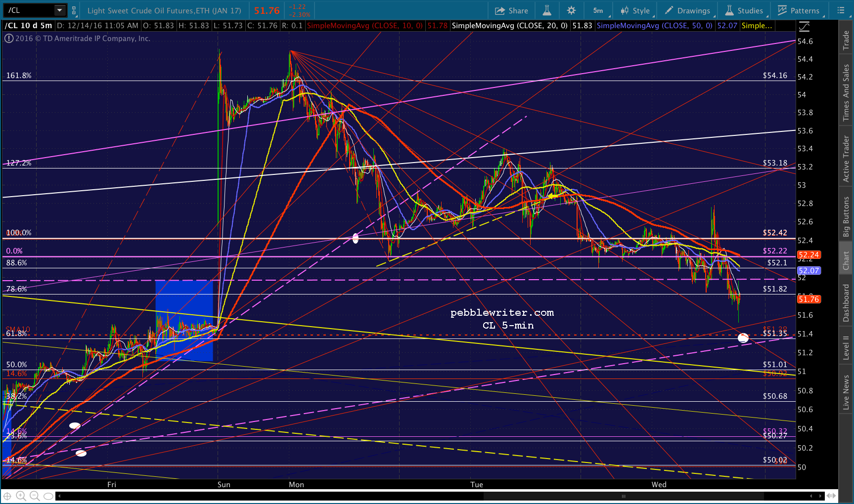Click the zoom in magnifier

21,496
